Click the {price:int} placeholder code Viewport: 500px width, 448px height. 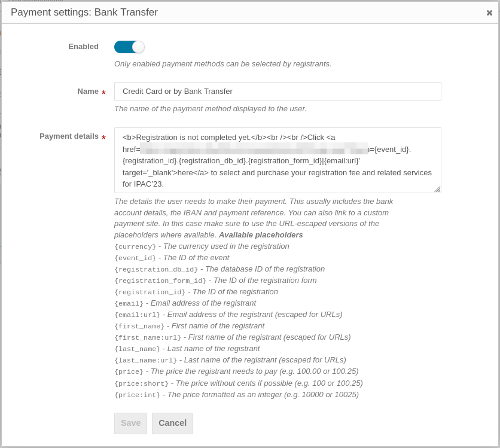(137, 395)
